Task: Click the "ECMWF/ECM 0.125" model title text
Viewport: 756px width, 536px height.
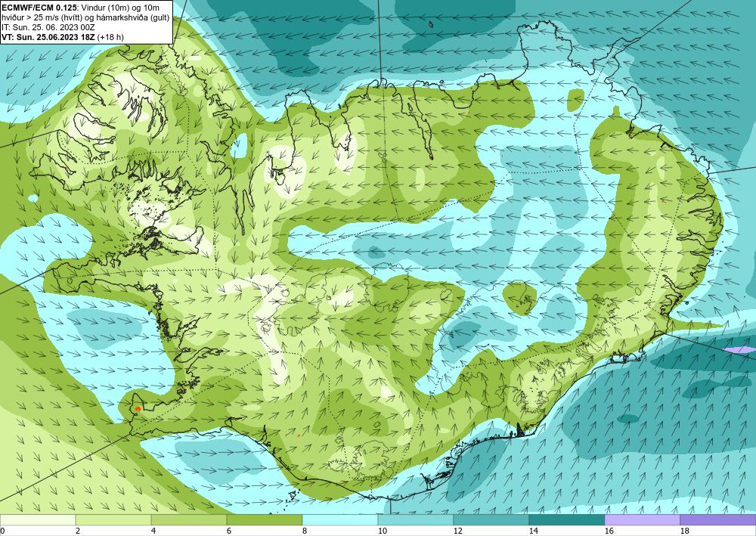Action: (39, 6)
